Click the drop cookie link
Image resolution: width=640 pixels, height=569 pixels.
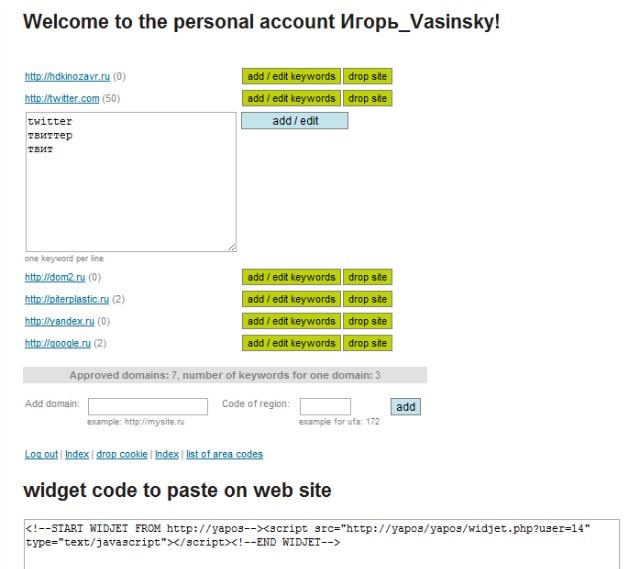(x=121, y=454)
